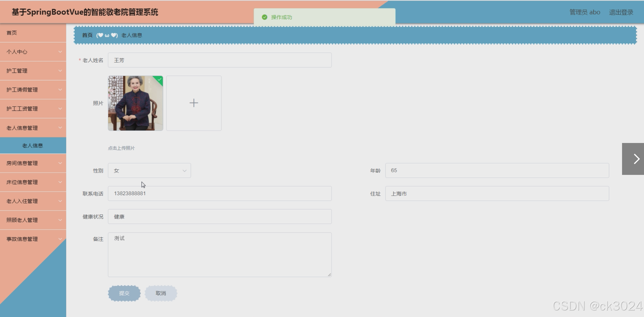
Task: Click 退出登录 to log out
Action: point(621,12)
